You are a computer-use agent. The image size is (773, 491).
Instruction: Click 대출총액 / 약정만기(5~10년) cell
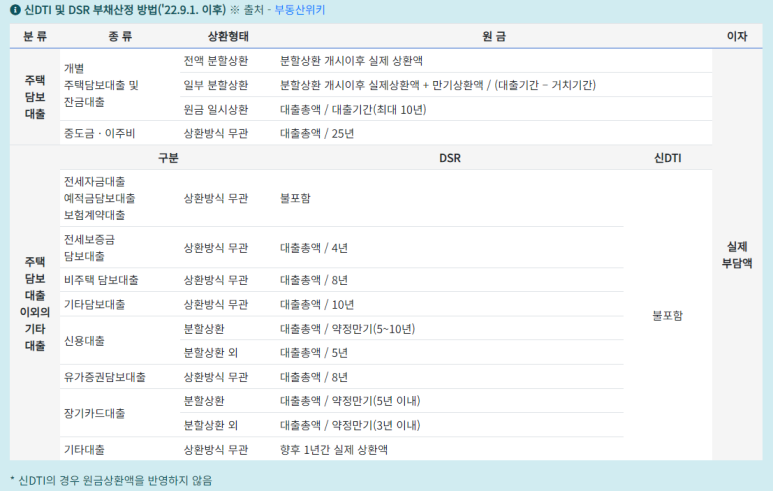348,328
